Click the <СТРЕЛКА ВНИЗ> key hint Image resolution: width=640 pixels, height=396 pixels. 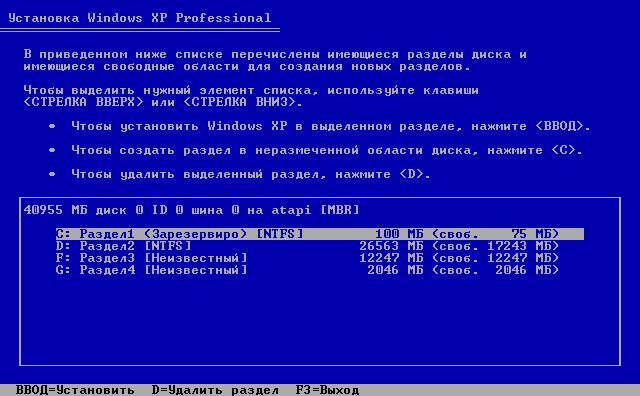tap(239, 102)
